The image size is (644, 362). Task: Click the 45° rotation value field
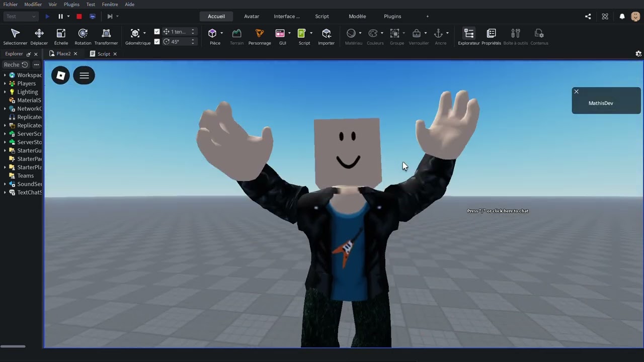click(x=179, y=42)
